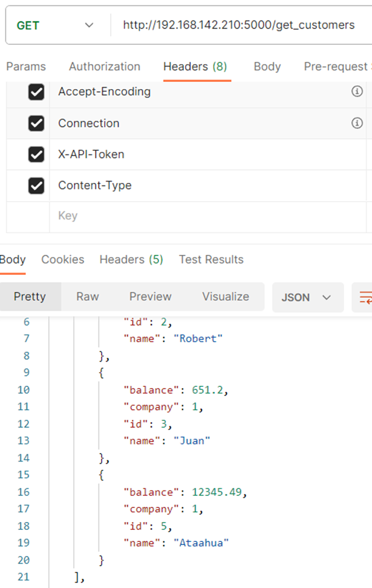Uncheck the Accept-Encoding header checkbox
Image resolution: width=372 pixels, height=588 pixels.
tap(36, 92)
